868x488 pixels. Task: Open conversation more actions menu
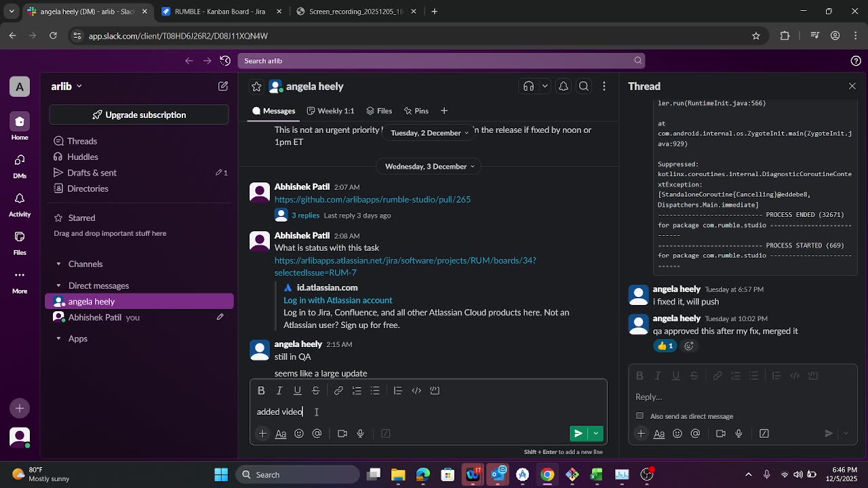604,86
